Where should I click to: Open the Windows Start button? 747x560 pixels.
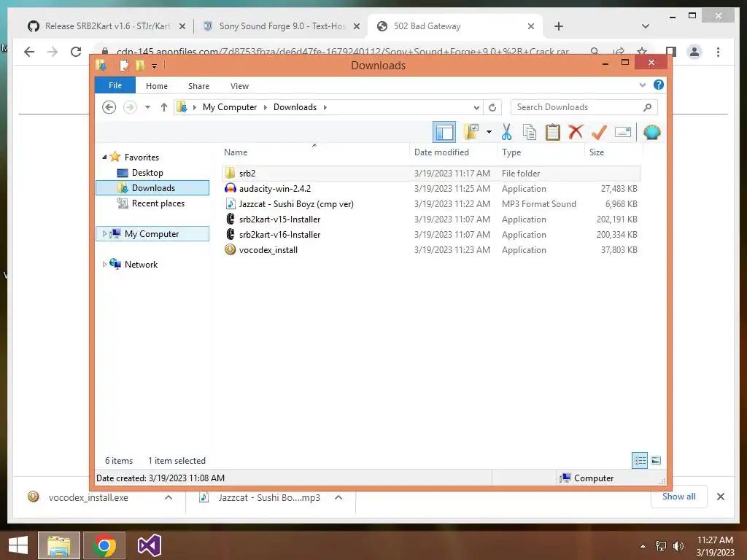pyautogui.click(x=18, y=545)
